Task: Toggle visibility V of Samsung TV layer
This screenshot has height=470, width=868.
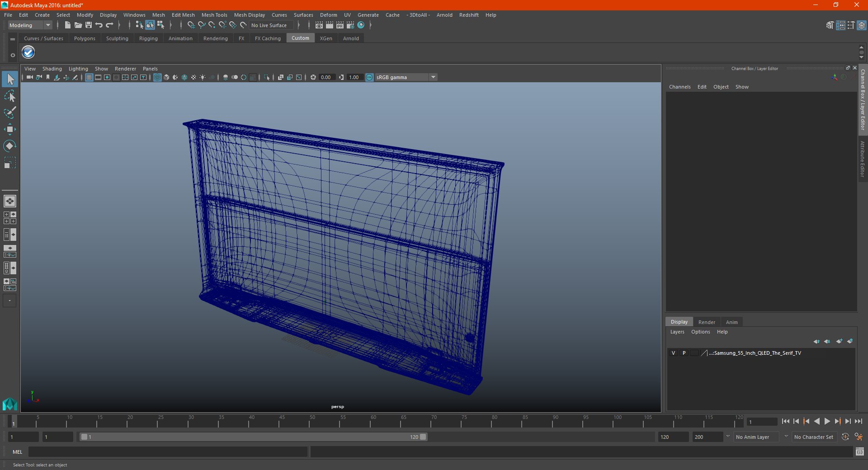Action: [673, 353]
